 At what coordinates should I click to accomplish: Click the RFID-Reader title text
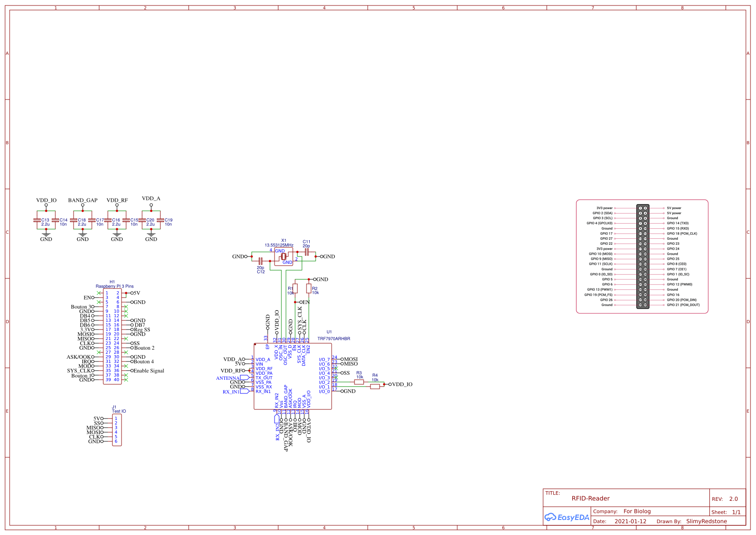(592, 498)
